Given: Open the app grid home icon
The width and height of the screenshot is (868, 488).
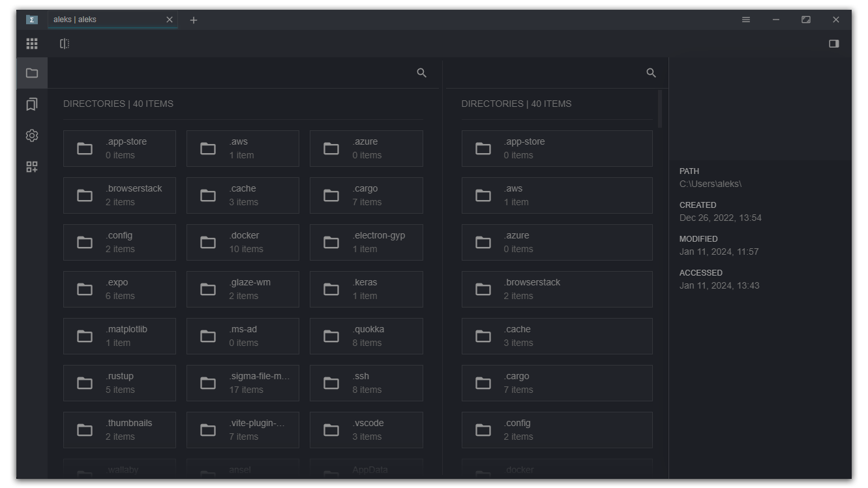Looking at the screenshot, I should (31, 44).
